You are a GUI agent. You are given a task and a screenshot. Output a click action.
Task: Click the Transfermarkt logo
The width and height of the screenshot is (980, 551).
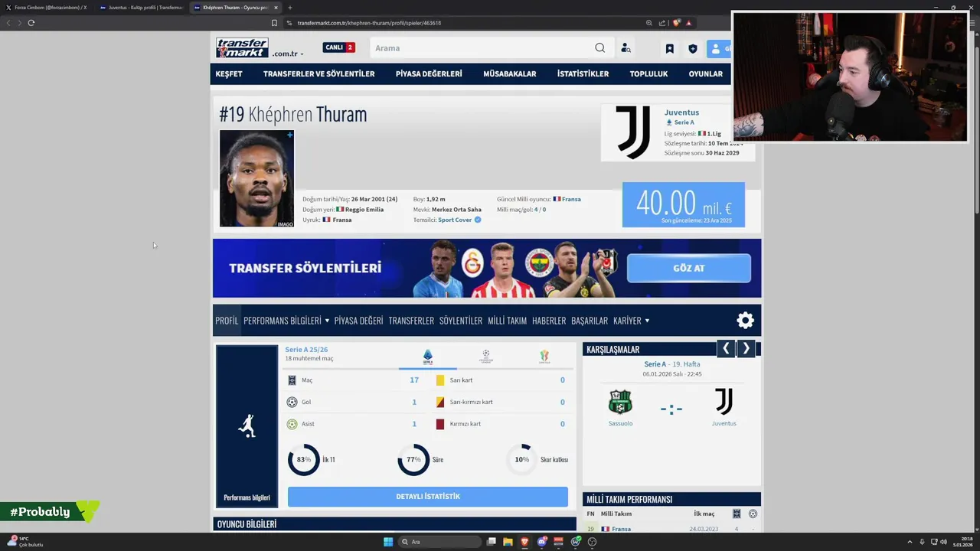(x=242, y=47)
